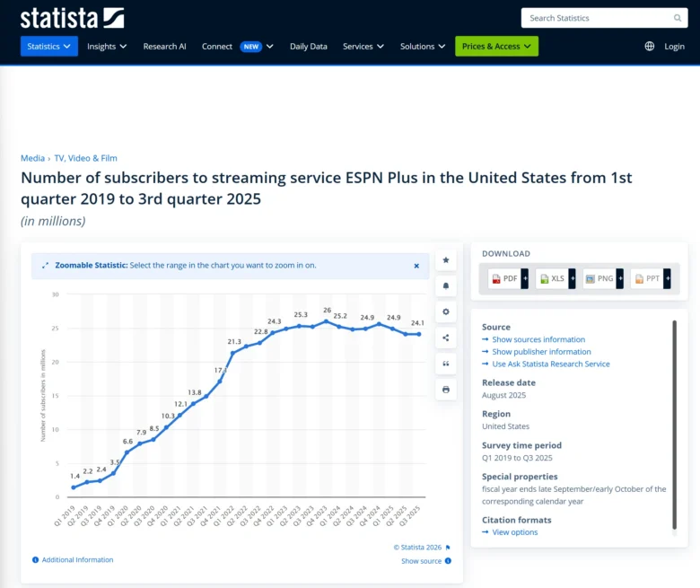Click the '25.3' data label
The image size is (700, 588).
point(301,315)
